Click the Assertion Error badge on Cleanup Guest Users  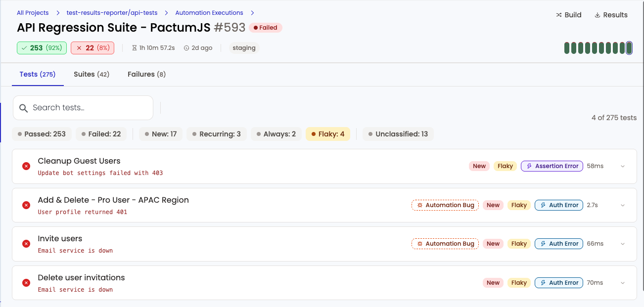click(x=552, y=166)
